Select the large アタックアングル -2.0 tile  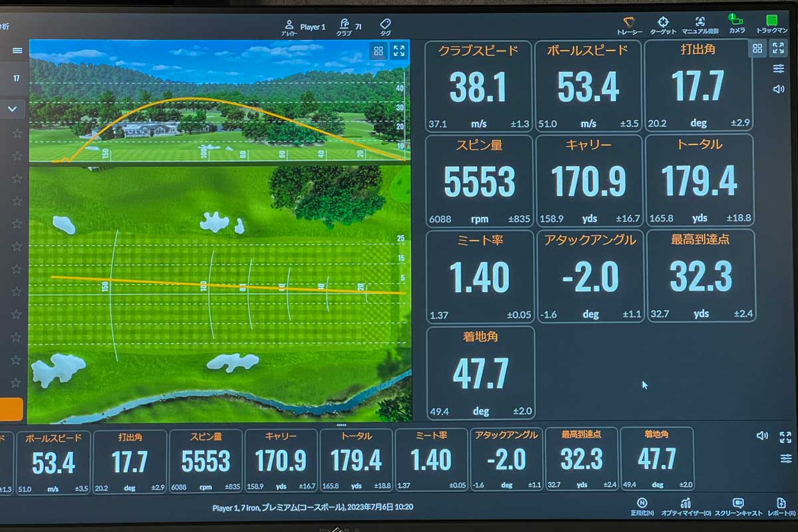pyautogui.click(x=591, y=277)
